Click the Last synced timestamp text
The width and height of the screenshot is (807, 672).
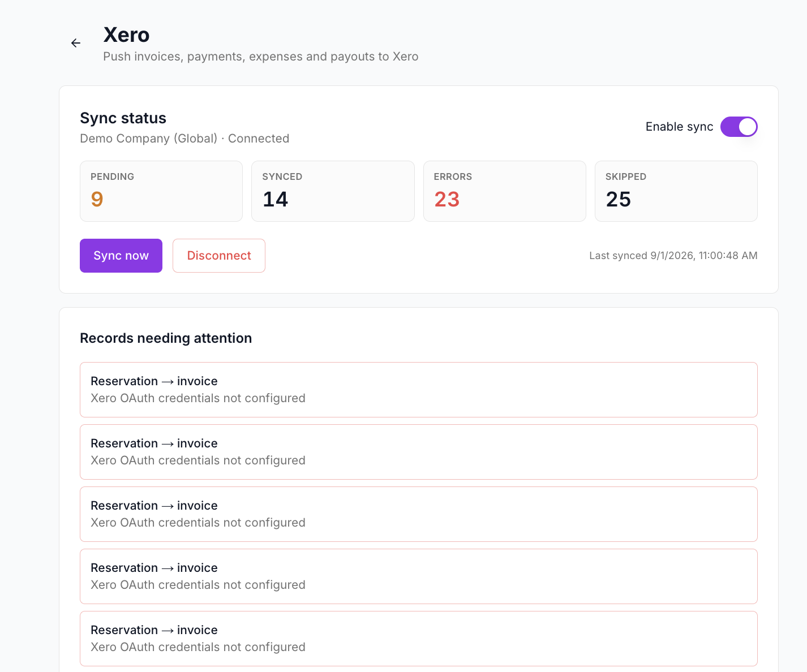point(673,256)
